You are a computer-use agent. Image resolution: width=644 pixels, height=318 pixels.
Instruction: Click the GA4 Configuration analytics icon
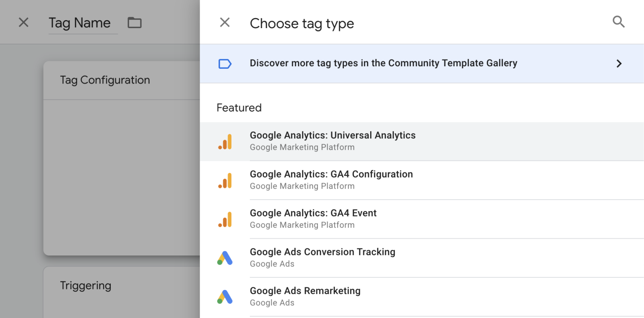click(225, 180)
